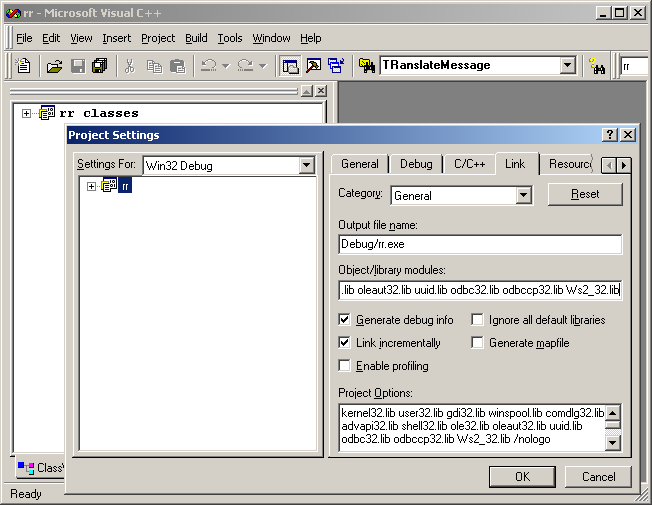Click the Redo arrow icon

click(x=245, y=66)
